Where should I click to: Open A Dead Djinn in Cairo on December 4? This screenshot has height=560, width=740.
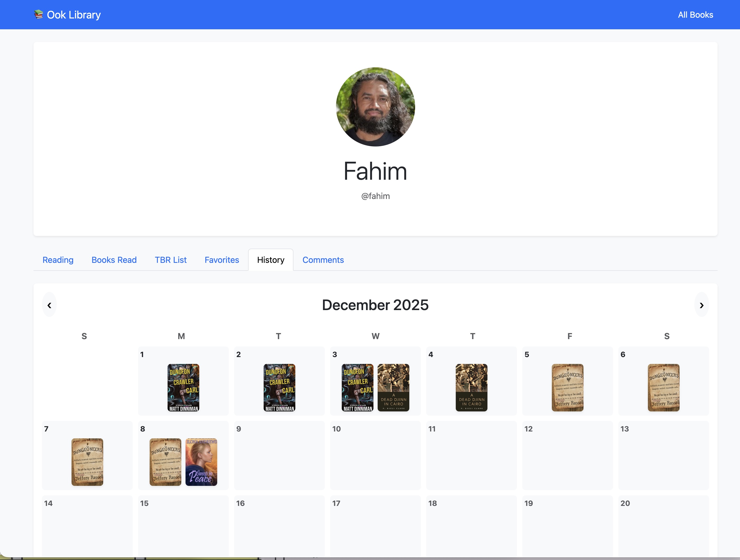click(471, 387)
